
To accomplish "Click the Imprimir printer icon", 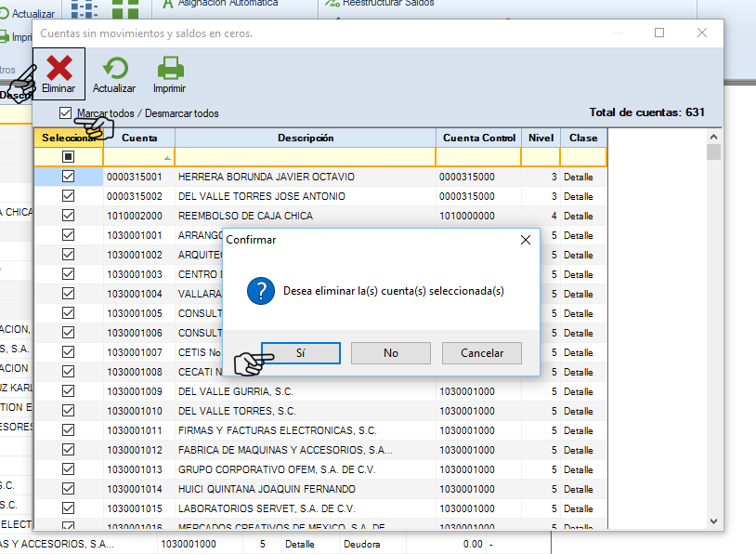I will [169, 69].
